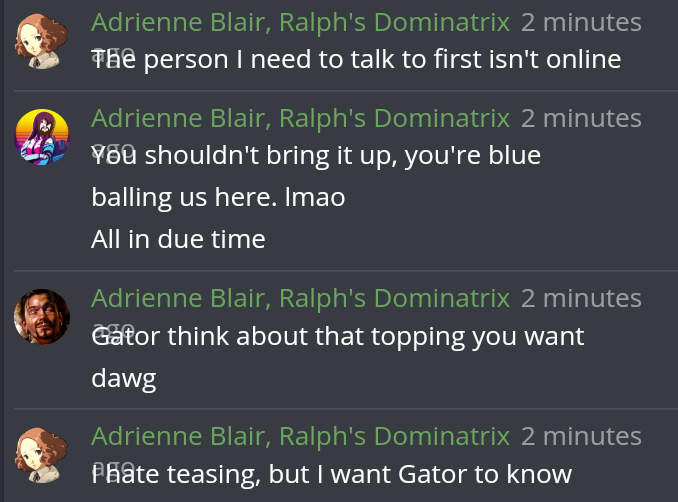Click "Gator" in the "I hate teasing" message
Viewport: 678px width, 502px height.
[432, 474]
